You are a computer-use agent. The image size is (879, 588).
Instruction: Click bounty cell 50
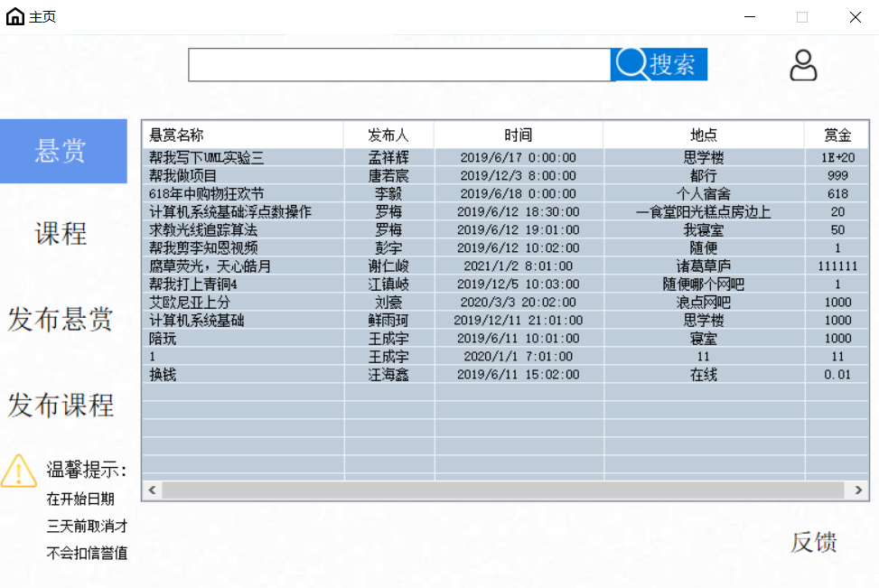coord(838,229)
